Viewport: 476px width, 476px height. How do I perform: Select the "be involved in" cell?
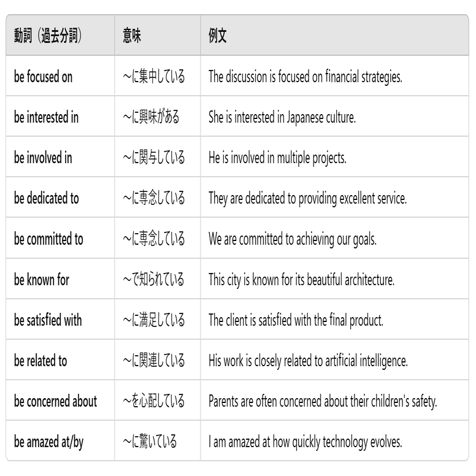coord(43,158)
